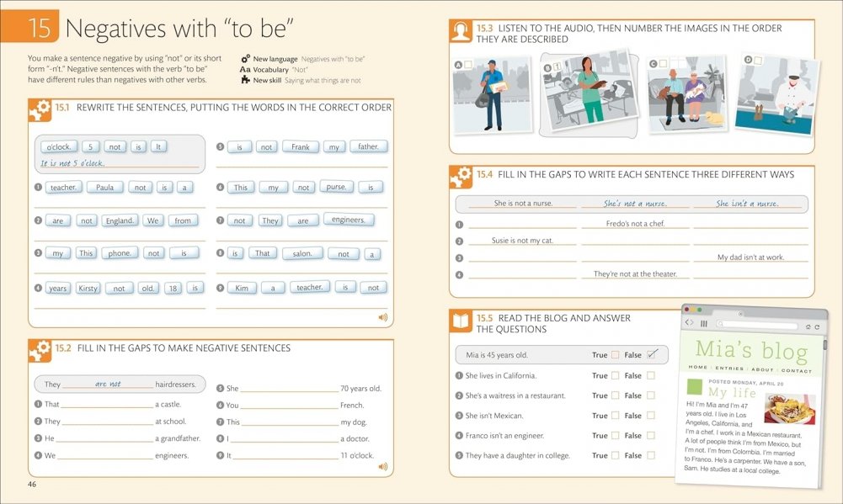Click the gear icon beside exercise 15.1

point(40,109)
